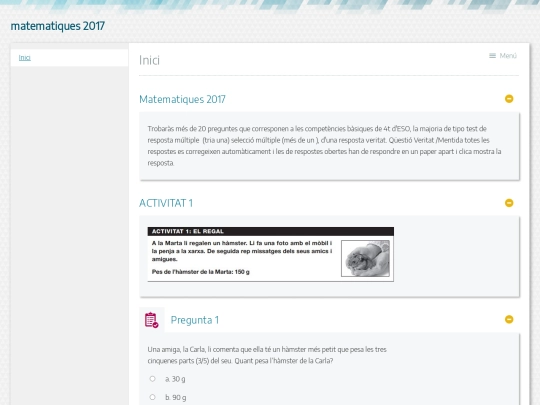Click the ACTIVITAT 1 heading text
Viewport: 540px width, 405px height.
(166, 203)
